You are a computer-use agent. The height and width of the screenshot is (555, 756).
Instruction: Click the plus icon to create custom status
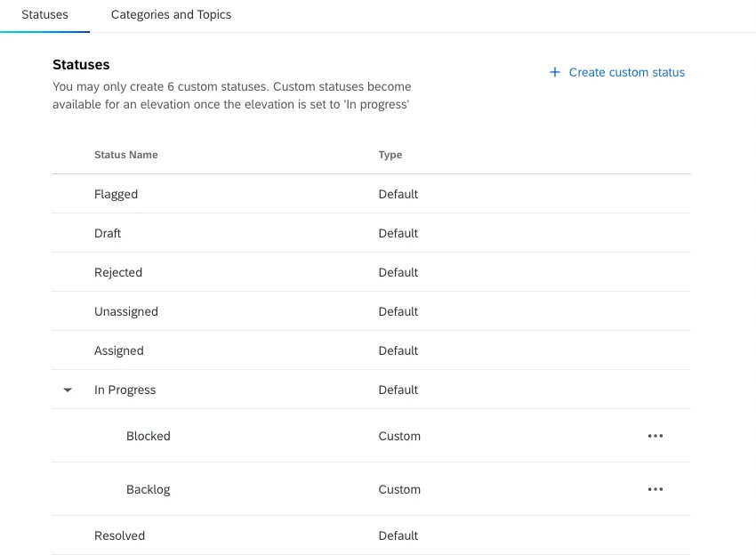(x=555, y=72)
